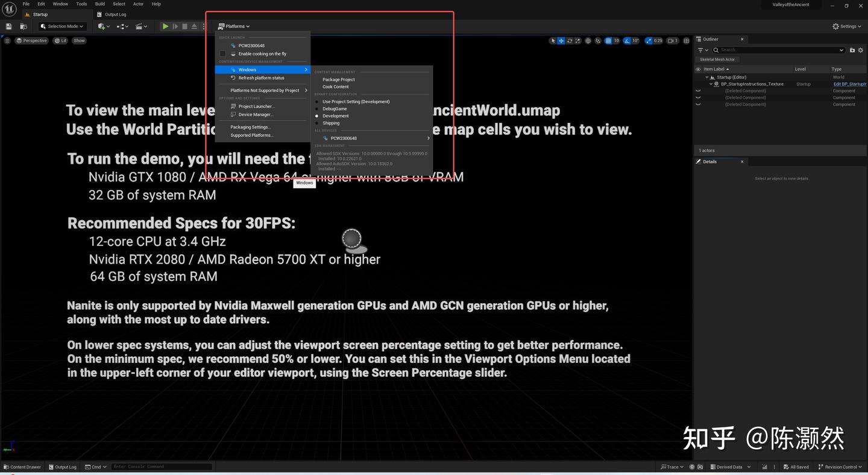
Task: Click the frame Skip playback button
Action: coord(175,27)
